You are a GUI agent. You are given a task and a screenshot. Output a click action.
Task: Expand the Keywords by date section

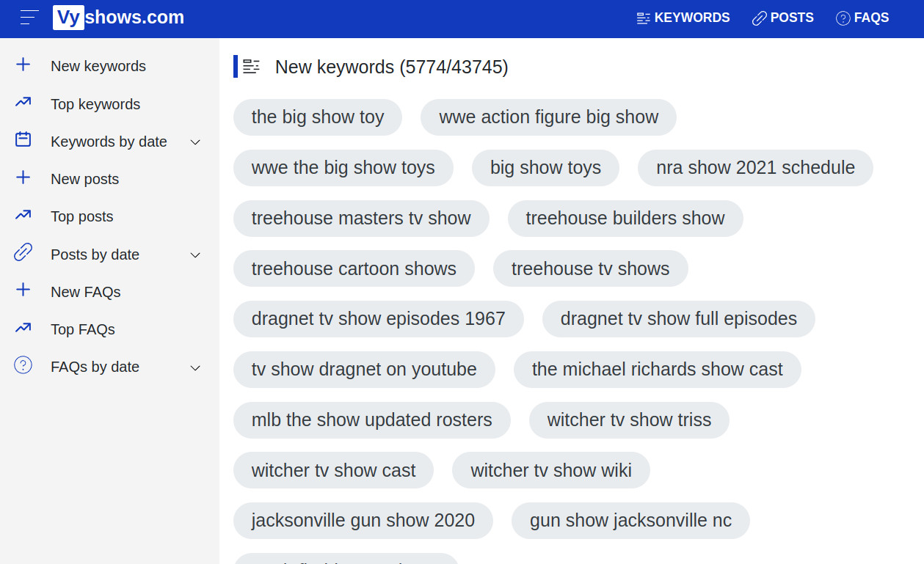point(195,142)
